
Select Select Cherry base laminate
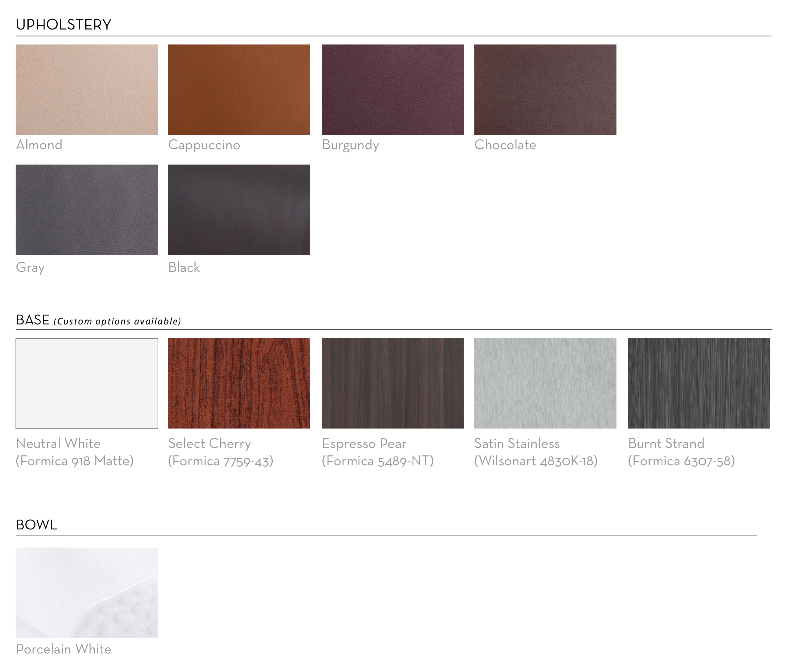240,380
